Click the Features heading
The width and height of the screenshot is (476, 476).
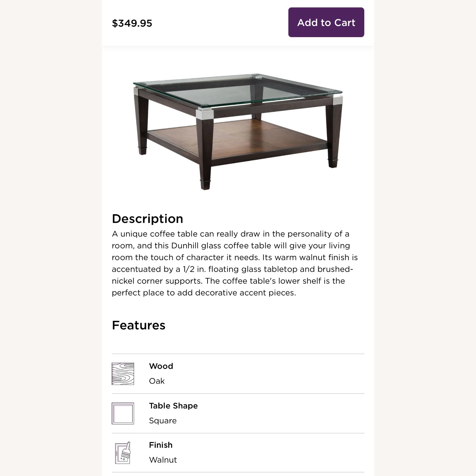(138, 325)
